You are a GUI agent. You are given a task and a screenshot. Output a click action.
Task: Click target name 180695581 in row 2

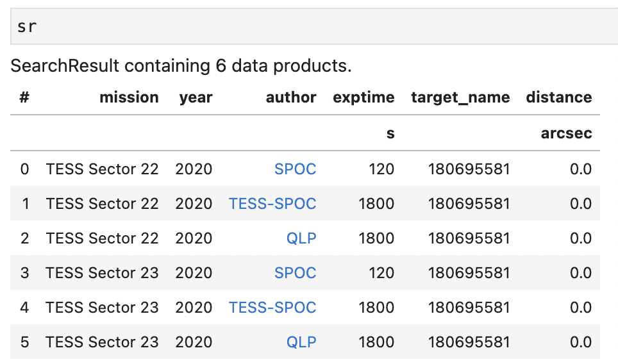469,238
